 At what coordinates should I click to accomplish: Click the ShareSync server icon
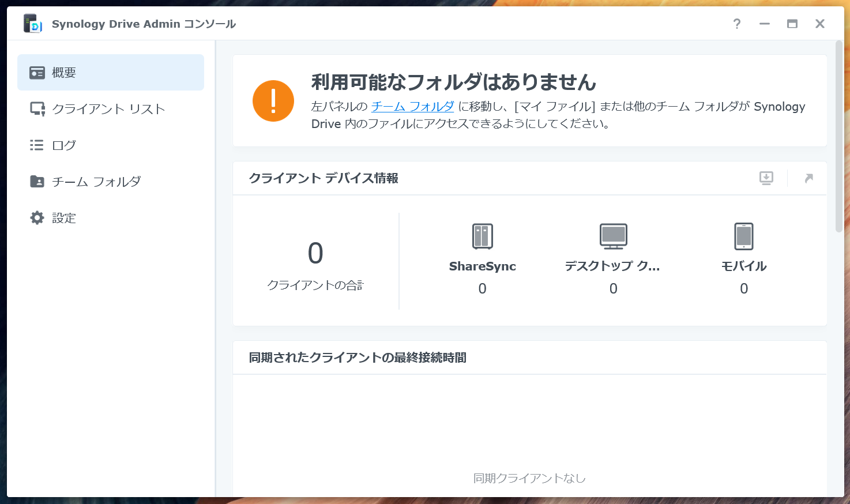tap(482, 236)
